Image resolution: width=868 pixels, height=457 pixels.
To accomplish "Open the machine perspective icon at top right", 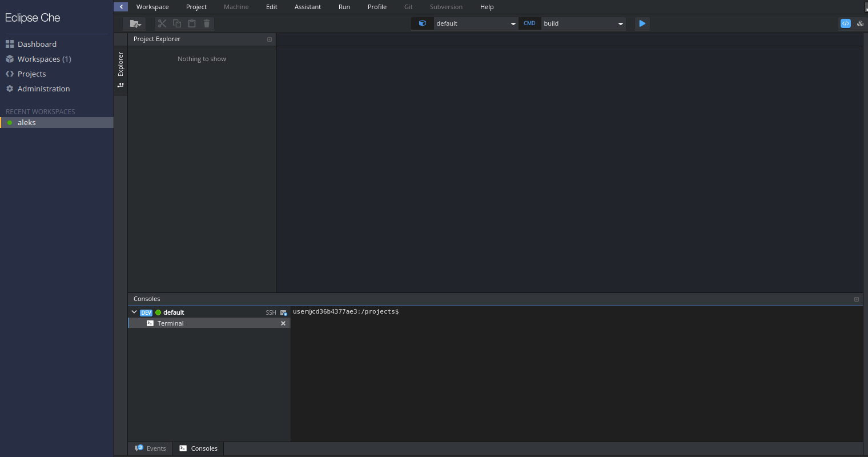I will click(860, 23).
